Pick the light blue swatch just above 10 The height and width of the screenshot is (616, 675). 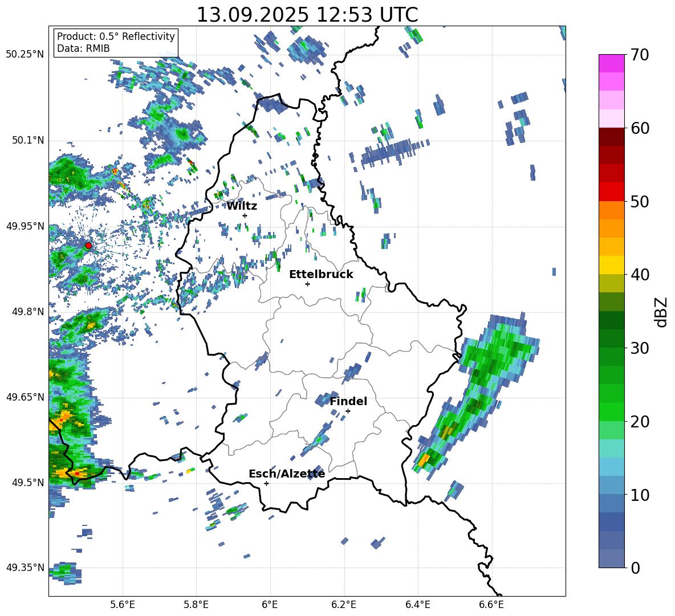[611, 486]
